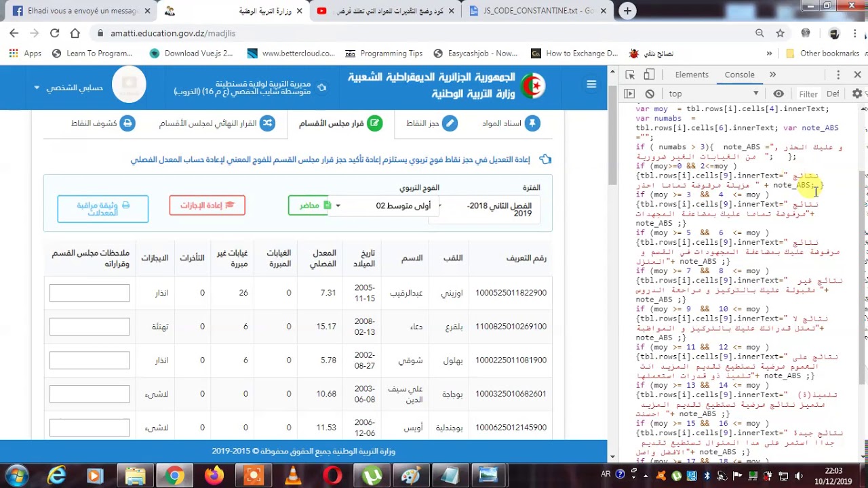Screen dimensions: 868x488
Task: Open the site hamburger menu
Action: [591, 84]
